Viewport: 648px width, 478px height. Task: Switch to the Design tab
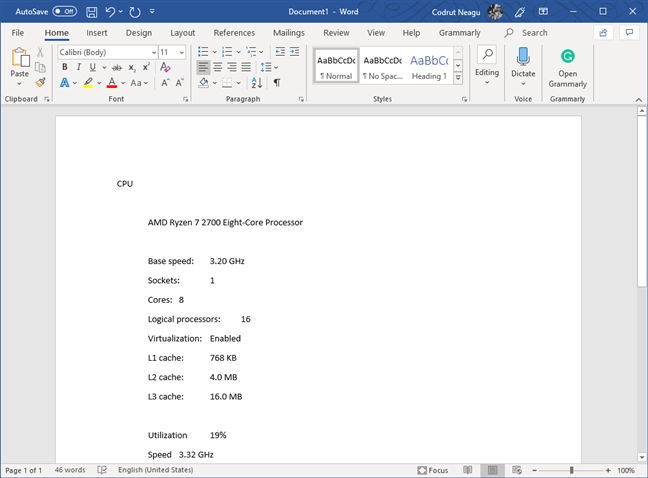point(139,33)
